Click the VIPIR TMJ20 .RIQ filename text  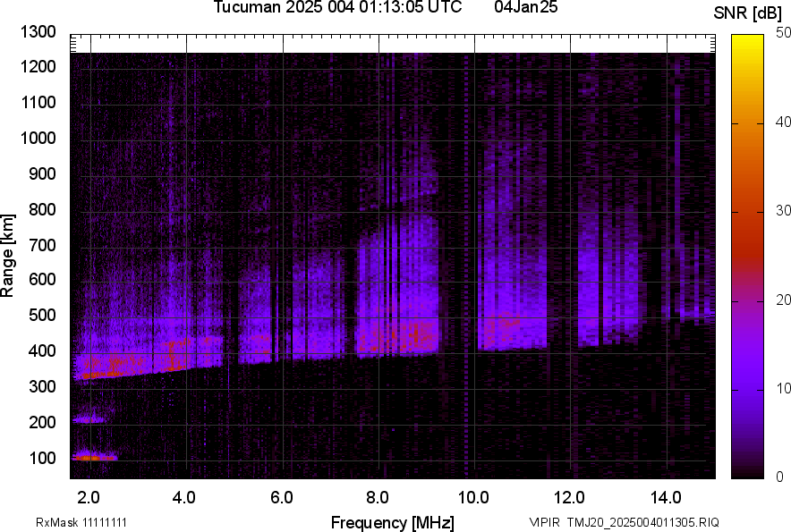[x=624, y=522]
